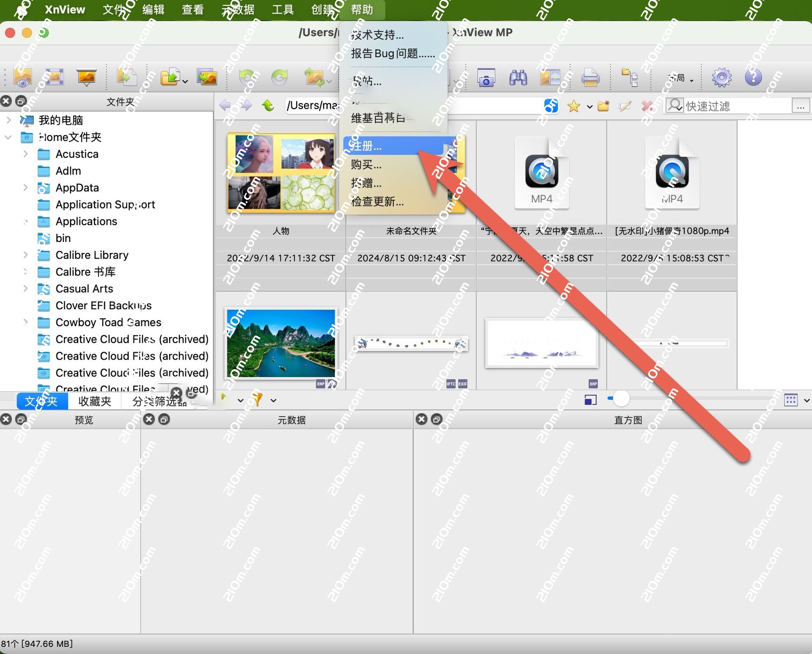Select the Register menu entry
Screen dimensions: 812x654
point(366,146)
